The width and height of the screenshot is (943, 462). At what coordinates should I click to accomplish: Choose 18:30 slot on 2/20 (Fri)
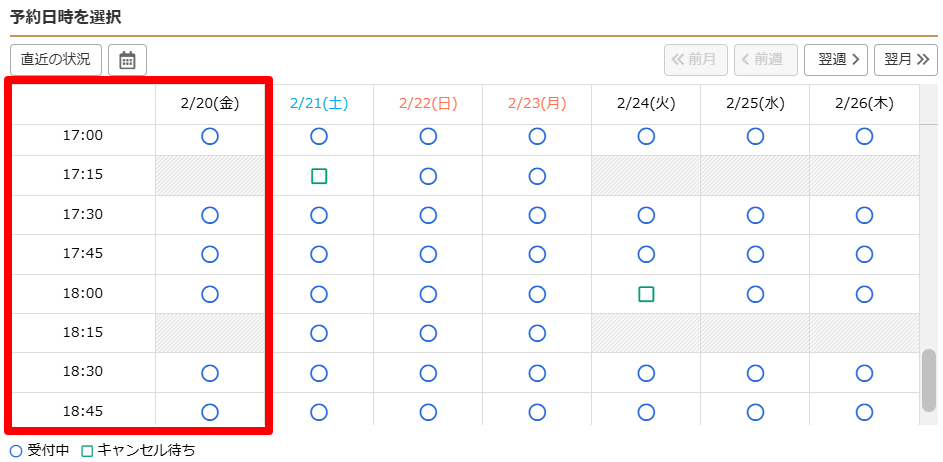(210, 373)
